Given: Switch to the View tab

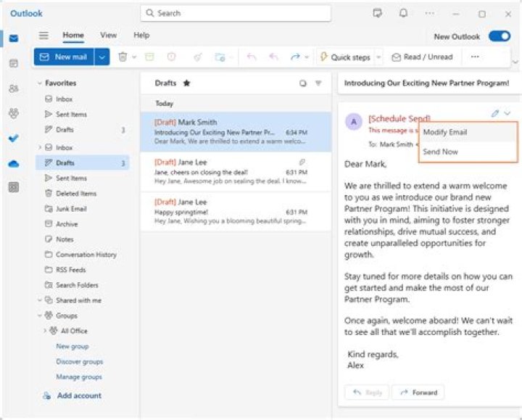Looking at the screenshot, I should coord(109,36).
